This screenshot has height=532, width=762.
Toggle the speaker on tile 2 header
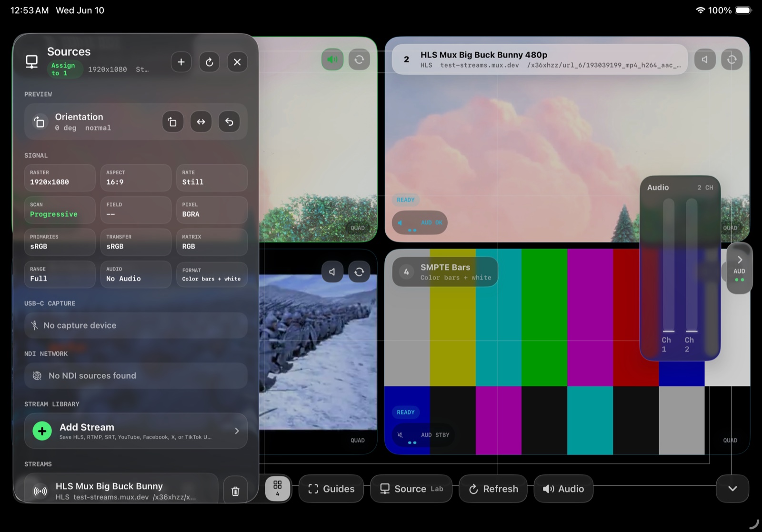[x=705, y=60]
